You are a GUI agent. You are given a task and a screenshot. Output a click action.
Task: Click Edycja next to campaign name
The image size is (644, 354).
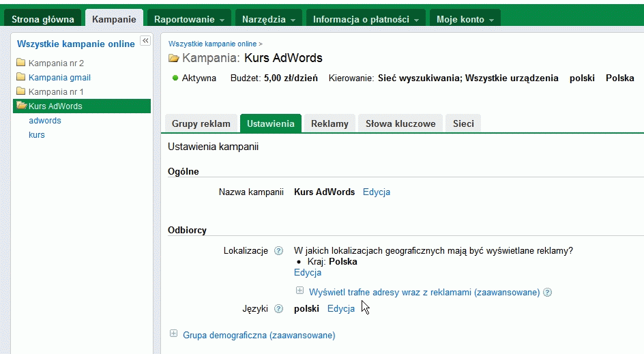[x=377, y=192]
